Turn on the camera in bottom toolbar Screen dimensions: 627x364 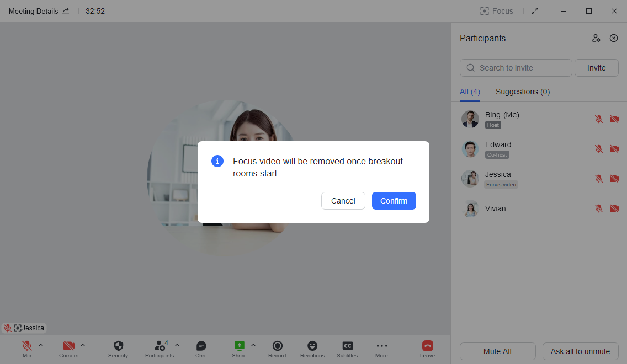[68, 346]
